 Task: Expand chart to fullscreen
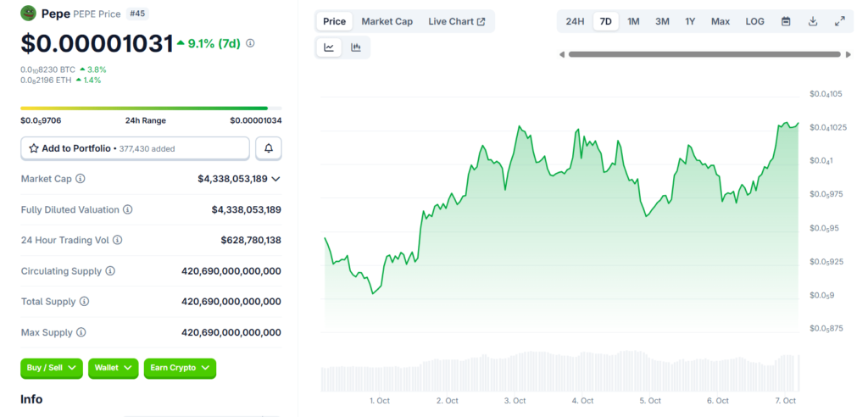839,21
